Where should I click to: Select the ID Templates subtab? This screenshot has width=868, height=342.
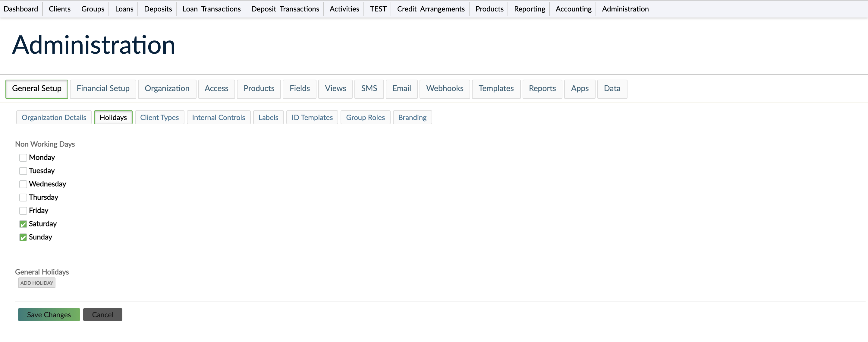(312, 118)
